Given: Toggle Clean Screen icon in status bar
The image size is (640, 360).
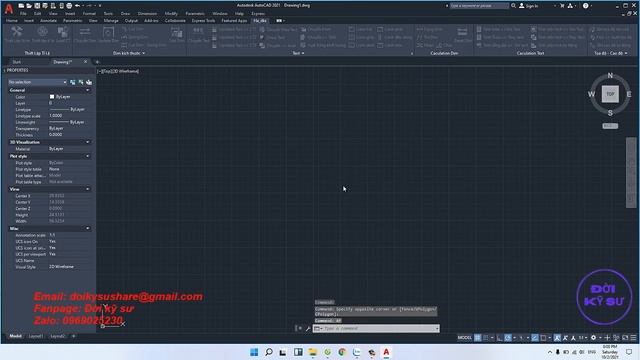Looking at the screenshot, I should (x=625, y=338).
